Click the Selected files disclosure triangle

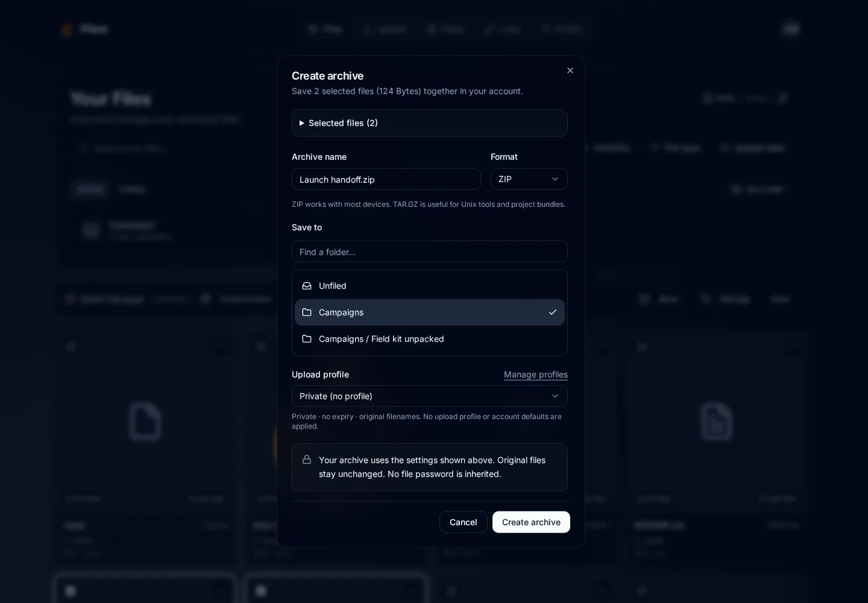302,123
